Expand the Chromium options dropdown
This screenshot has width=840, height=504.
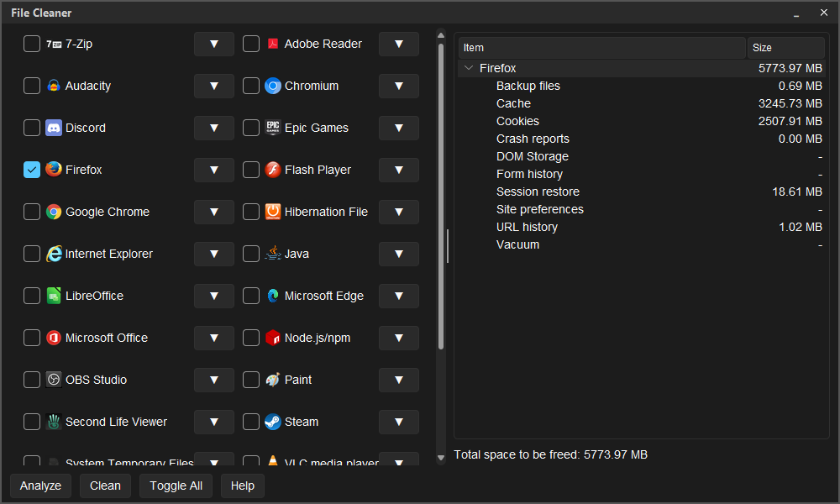[x=398, y=86]
